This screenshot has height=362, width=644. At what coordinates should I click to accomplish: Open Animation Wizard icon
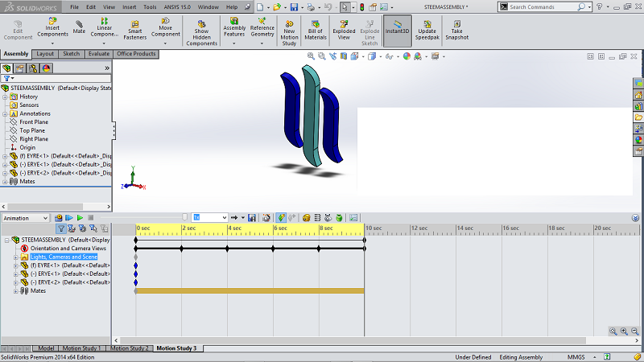[266, 218]
